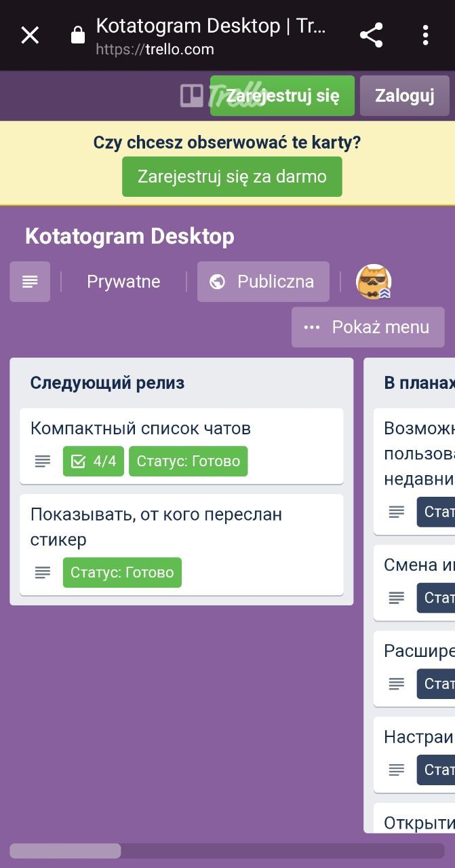Open the three-dot browser overflow menu
The image size is (455, 868).
click(x=425, y=35)
